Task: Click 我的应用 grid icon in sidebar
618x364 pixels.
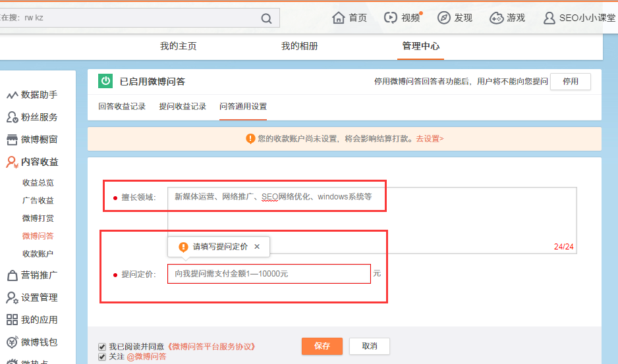Action: click(x=13, y=319)
